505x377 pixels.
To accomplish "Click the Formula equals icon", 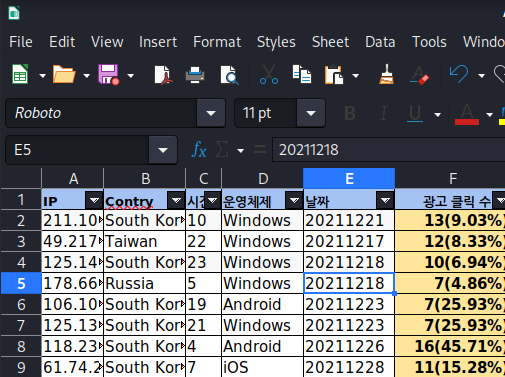I will (260, 150).
